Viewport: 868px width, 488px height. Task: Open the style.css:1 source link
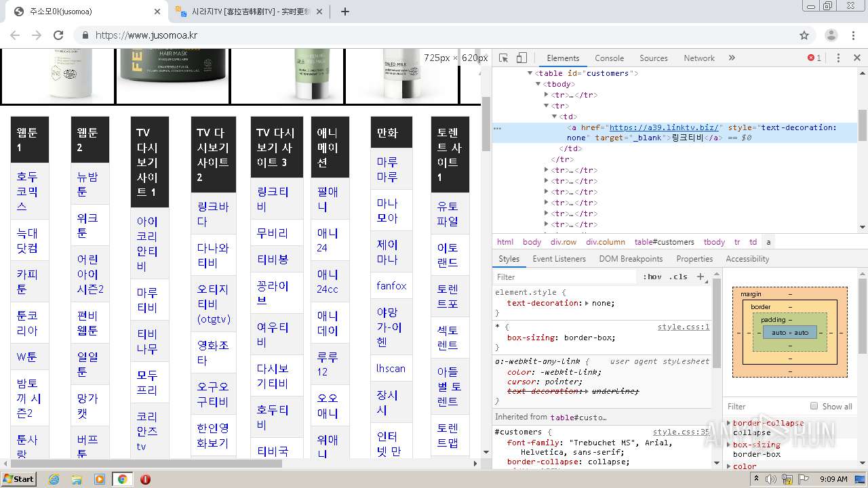(683, 327)
